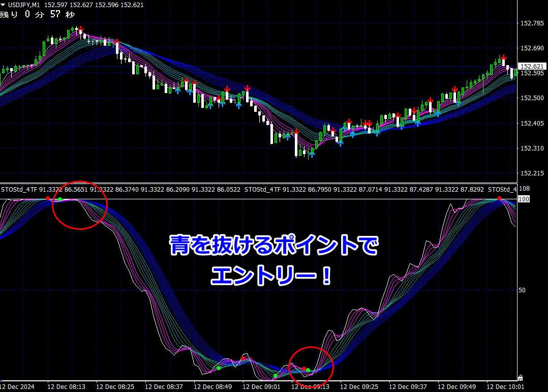This screenshot has width=548, height=392.
Task: Click price scale value 152.215
Action: point(532,173)
